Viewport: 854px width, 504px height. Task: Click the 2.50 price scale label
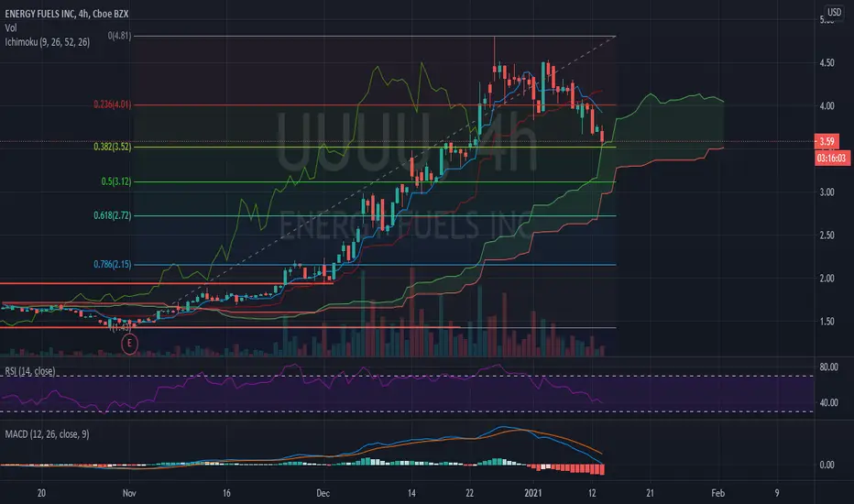tap(827, 236)
